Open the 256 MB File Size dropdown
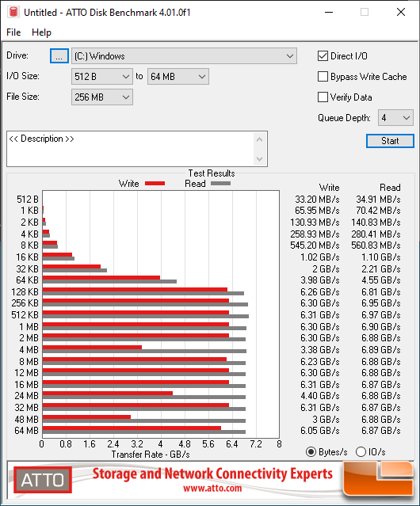The width and height of the screenshot is (420, 506). [102, 97]
